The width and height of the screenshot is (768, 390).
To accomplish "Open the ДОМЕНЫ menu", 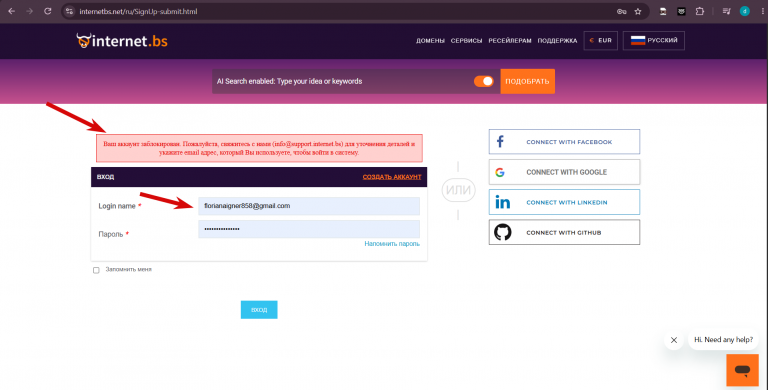I will tap(430, 41).
